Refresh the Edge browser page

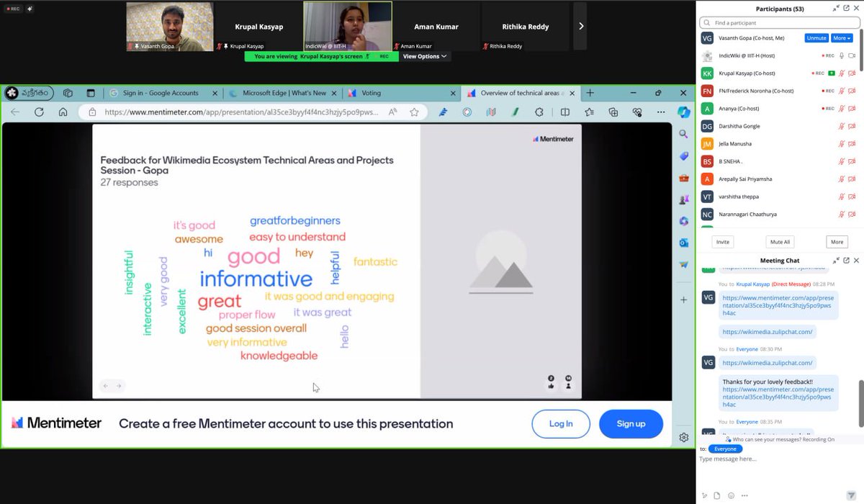(x=39, y=112)
